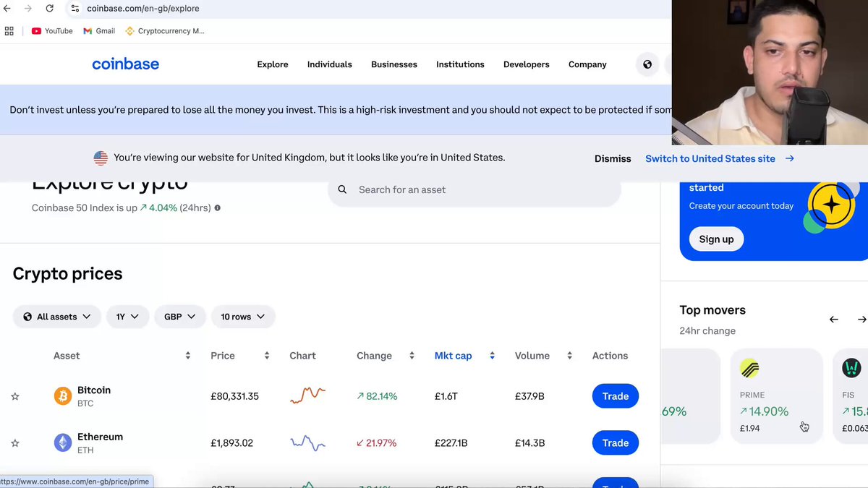Click Bitcoin volume £37.9B
This screenshot has width=868, height=488.
[529, 396]
